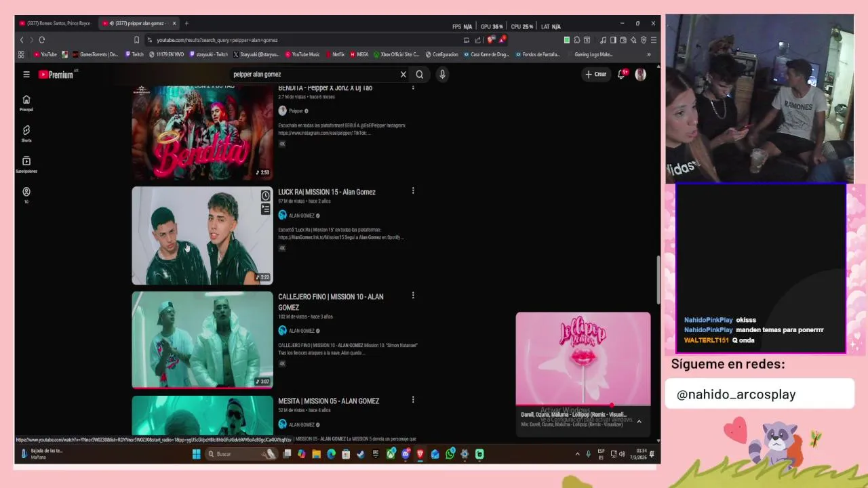Open LUCK RA | MISSION 15 video title
Image resolution: width=868 pixels, height=488 pixels.
[327, 192]
